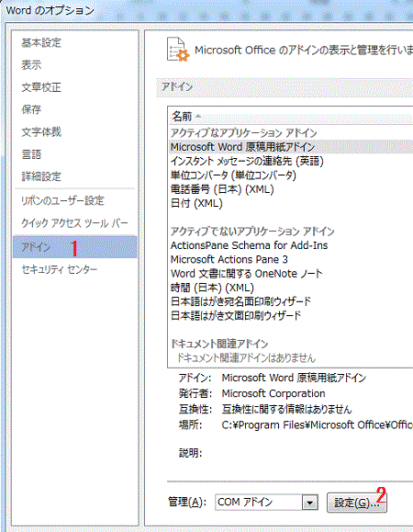This screenshot has height=532, width=413.
Task: Open セキュリティ センター category
Action: 60,269
